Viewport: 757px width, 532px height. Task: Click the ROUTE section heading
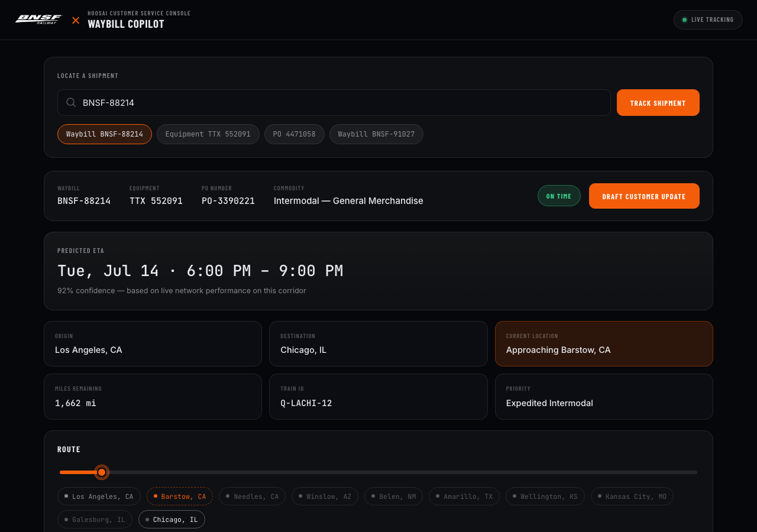coord(69,449)
